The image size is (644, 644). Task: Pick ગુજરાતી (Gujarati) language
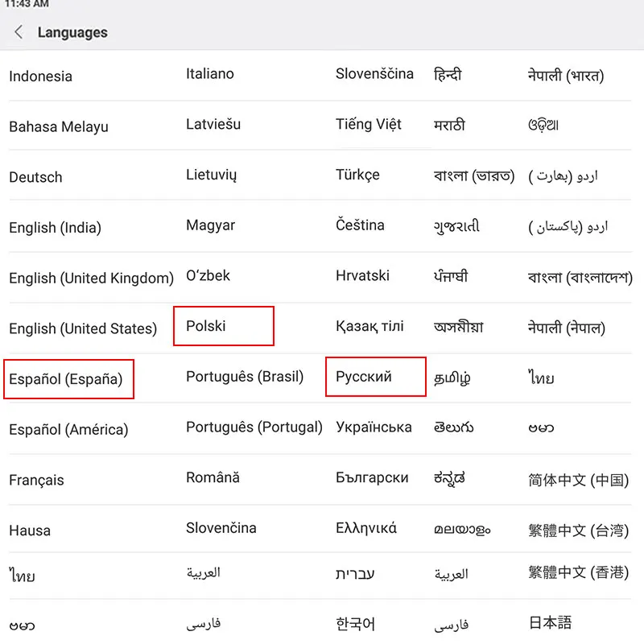(x=456, y=226)
